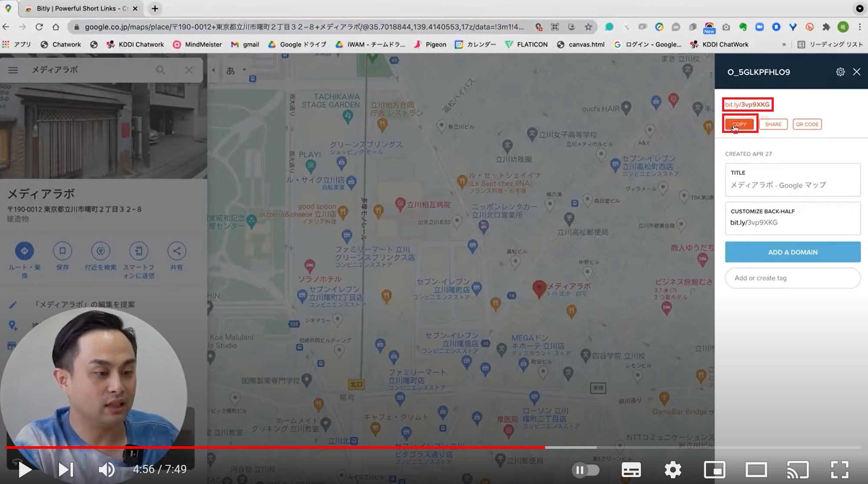Open the Chrome three-dot menu
Screen dimensions: 868x484
[x=860, y=27]
